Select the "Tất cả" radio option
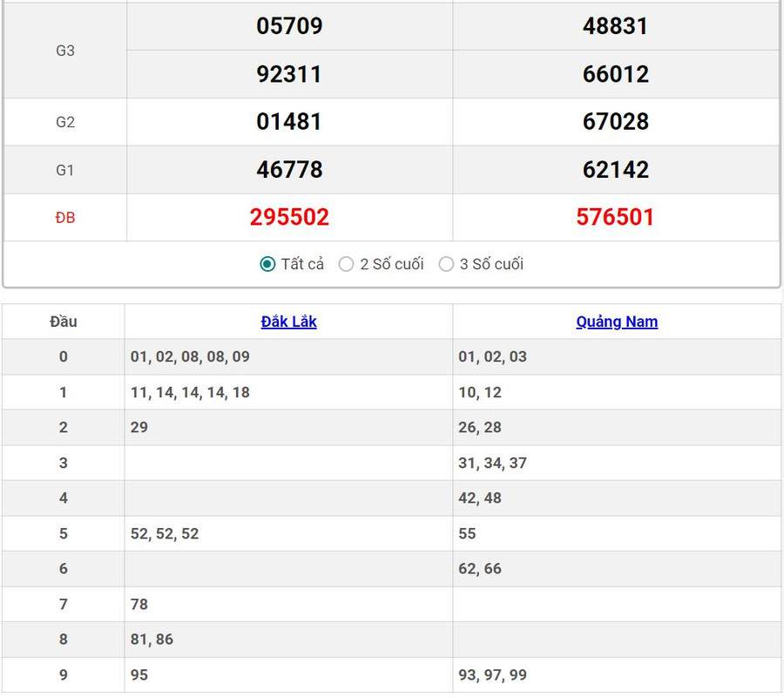Image resolution: width=784 pixels, height=698 pixels. 268,264
